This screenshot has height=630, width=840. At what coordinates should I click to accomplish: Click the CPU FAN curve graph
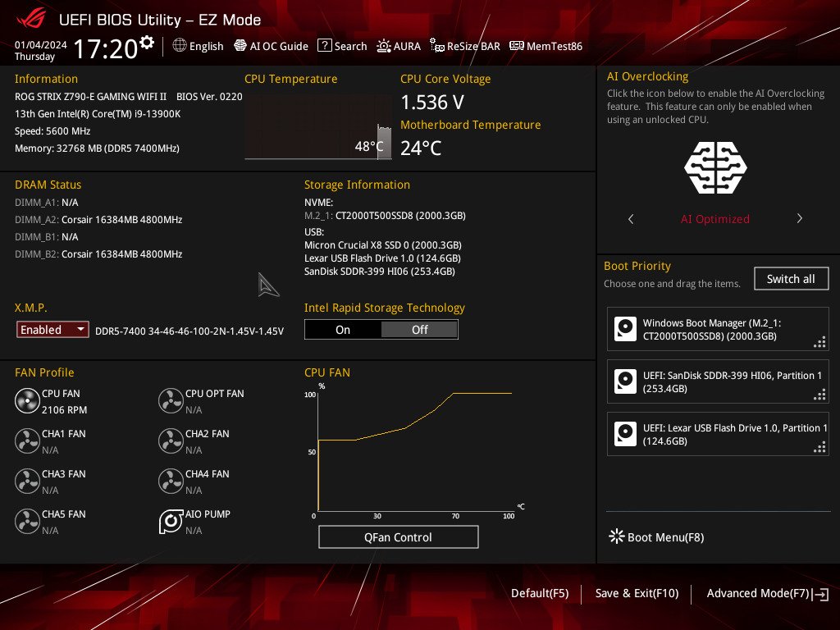pos(415,450)
